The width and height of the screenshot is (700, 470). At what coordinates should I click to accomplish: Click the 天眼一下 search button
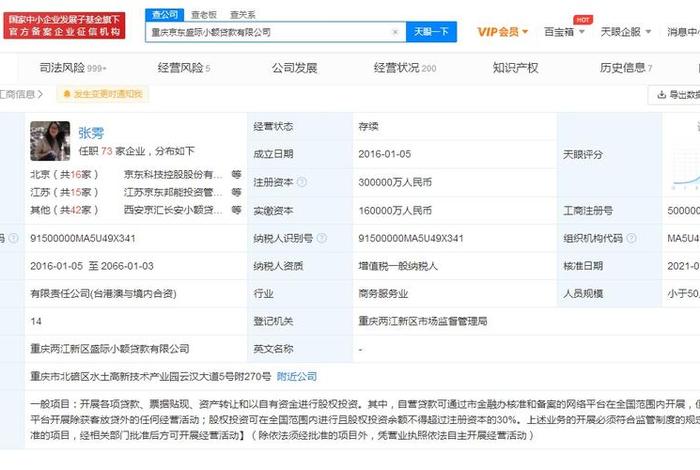click(x=431, y=32)
